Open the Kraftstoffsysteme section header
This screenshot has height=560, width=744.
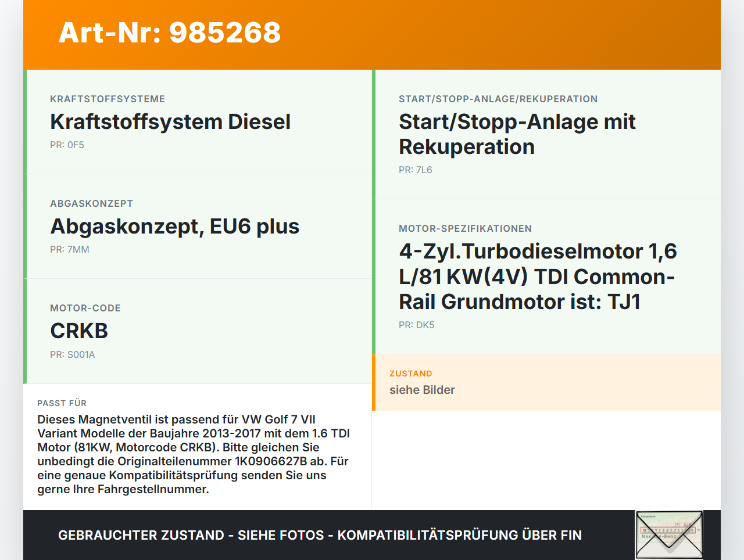108,99
